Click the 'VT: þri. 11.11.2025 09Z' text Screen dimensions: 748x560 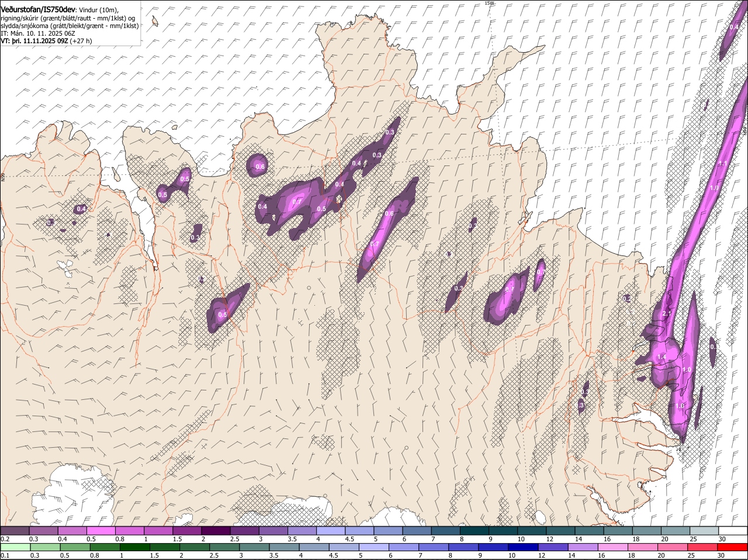point(34,41)
